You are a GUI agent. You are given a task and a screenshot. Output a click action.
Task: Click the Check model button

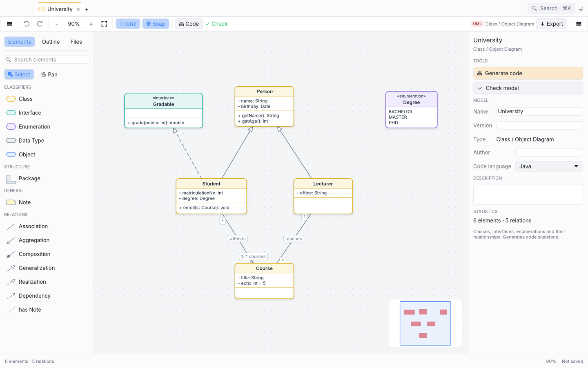point(528,88)
